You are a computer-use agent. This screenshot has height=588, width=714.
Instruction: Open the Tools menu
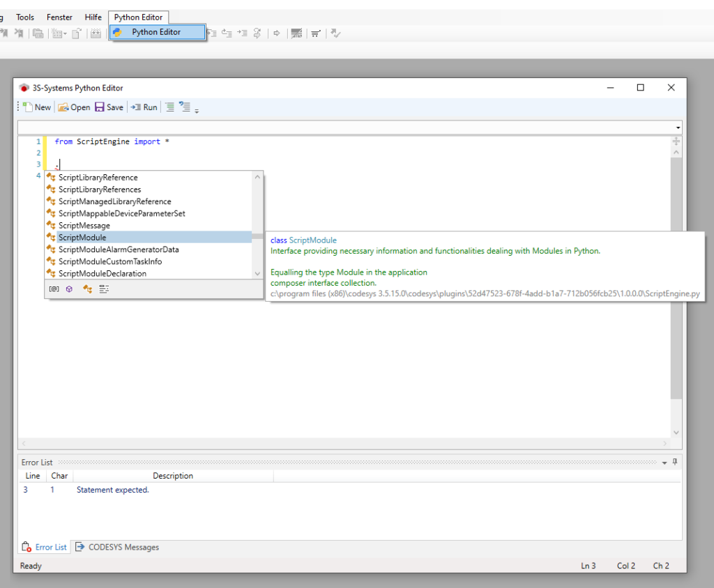24,17
